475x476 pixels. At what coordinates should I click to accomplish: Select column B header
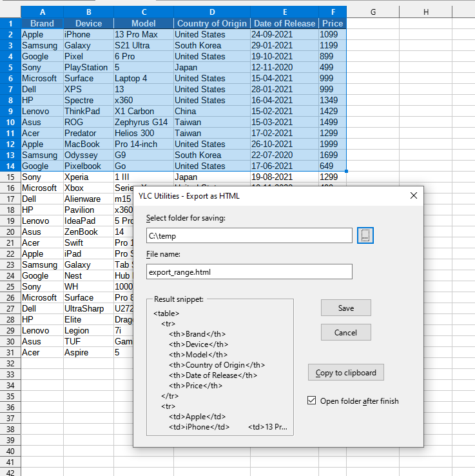coord(88,12)
